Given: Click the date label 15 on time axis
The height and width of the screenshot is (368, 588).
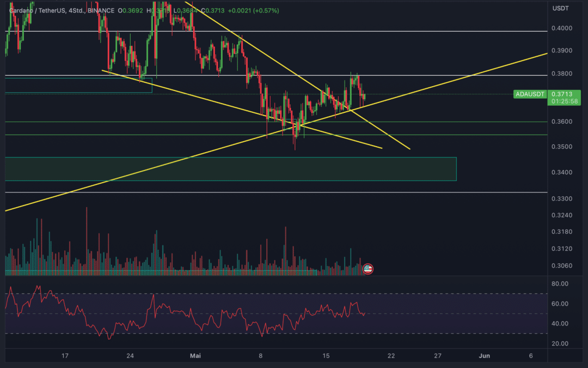Looking at the screenshot, I should 326,355.
